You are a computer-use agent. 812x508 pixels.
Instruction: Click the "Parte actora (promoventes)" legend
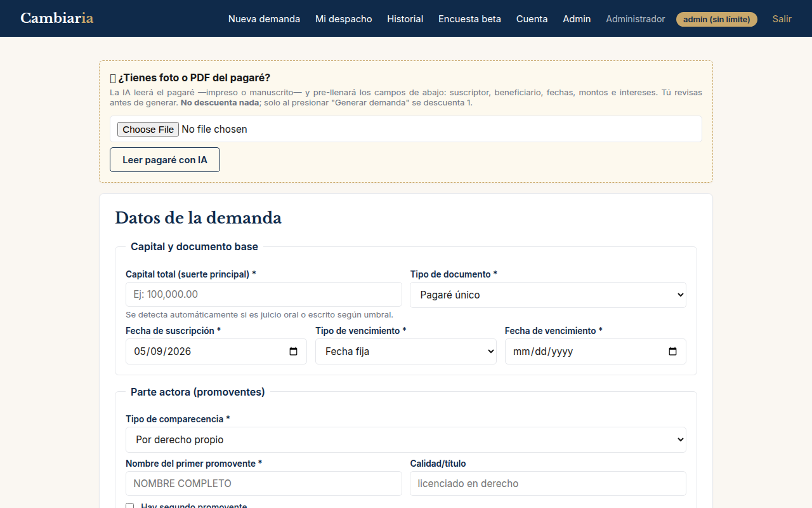coord(198,392)
